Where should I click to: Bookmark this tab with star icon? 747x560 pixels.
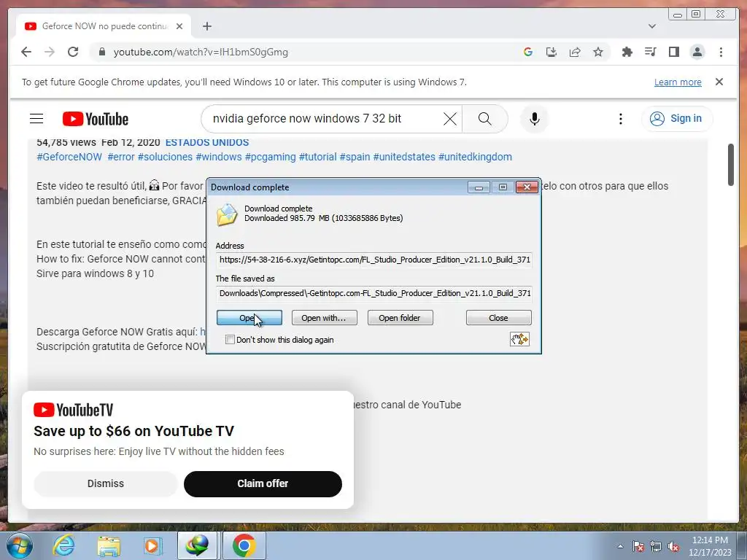point(598,52)
